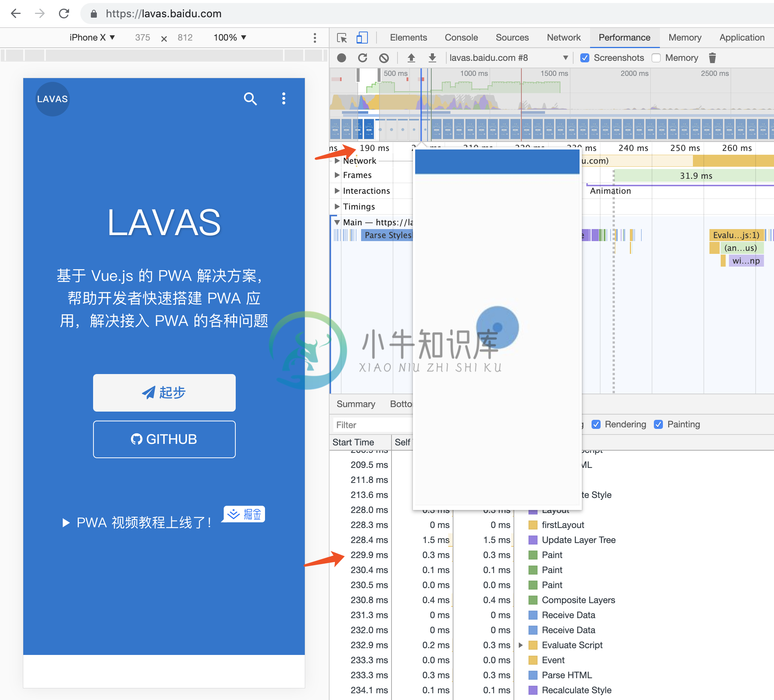Expand the Interactions track

point(337,191)
